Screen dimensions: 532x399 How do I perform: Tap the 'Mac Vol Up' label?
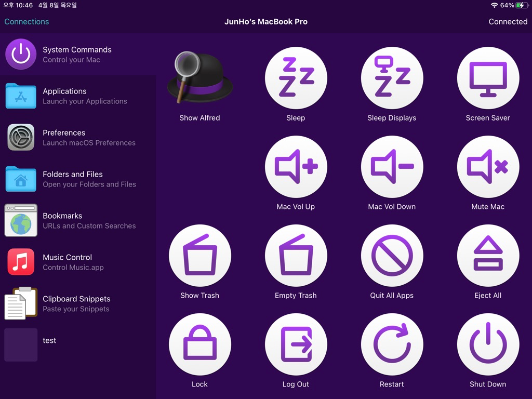pos(296,207)
